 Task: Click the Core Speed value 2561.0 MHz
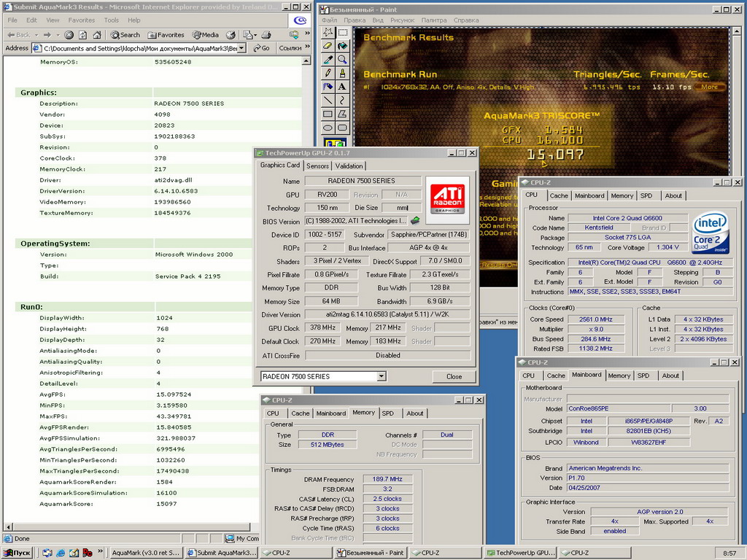coord(595,319)
